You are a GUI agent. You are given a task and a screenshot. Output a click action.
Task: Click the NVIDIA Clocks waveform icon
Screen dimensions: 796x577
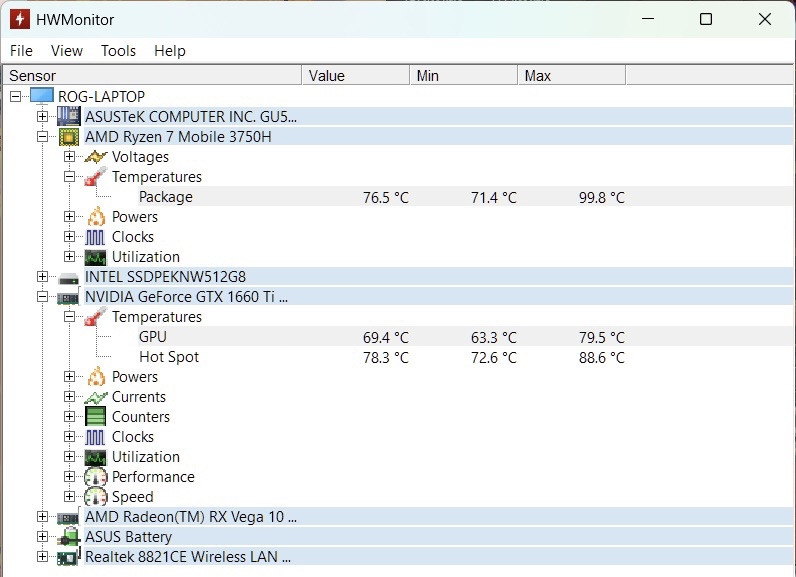pos(95,437)
